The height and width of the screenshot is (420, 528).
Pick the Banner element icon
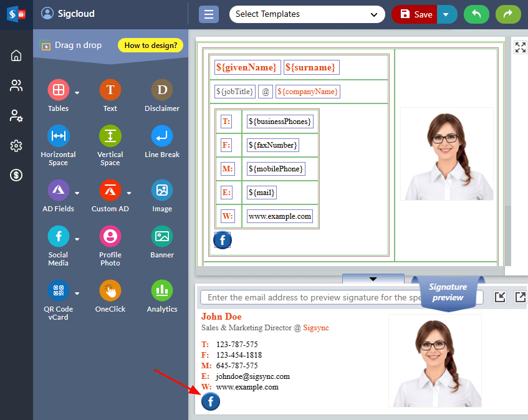click(x=162, y=237)
